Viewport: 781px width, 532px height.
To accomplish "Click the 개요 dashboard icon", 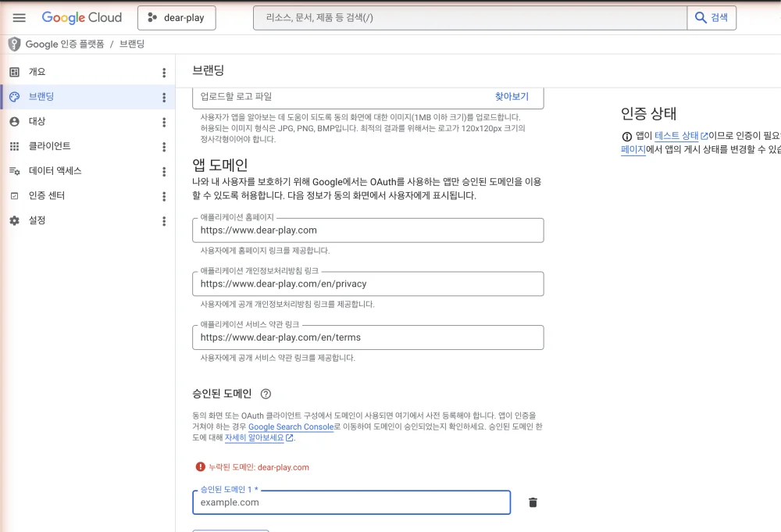I will click(x=14, y=72).
